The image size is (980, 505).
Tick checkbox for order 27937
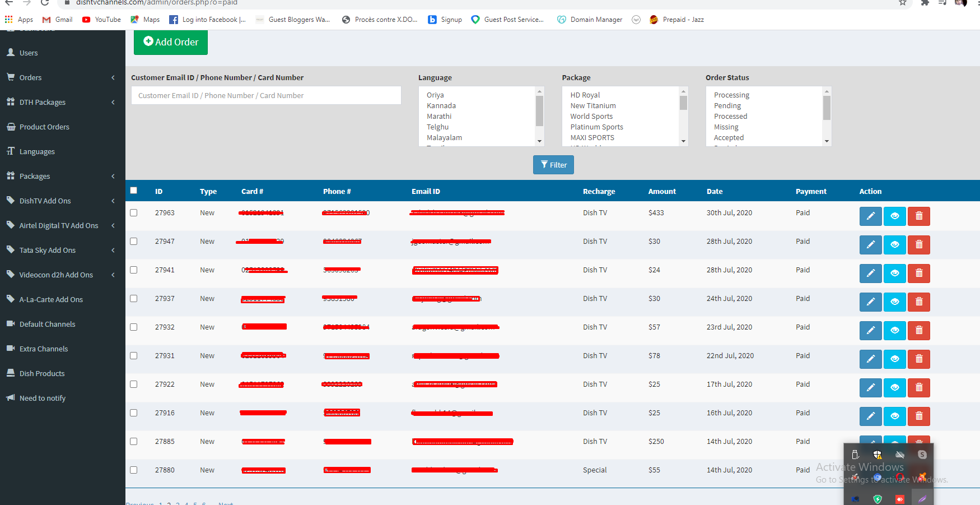coord(133,299)
